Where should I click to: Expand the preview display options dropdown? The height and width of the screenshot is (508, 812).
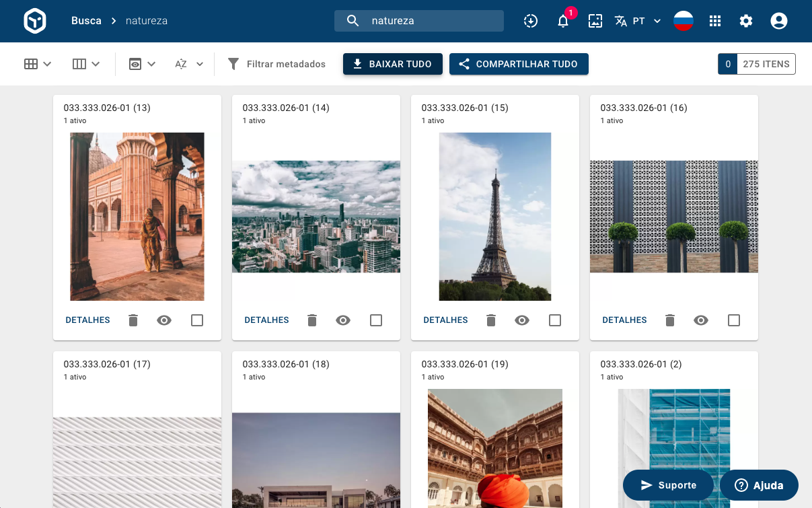142,64
